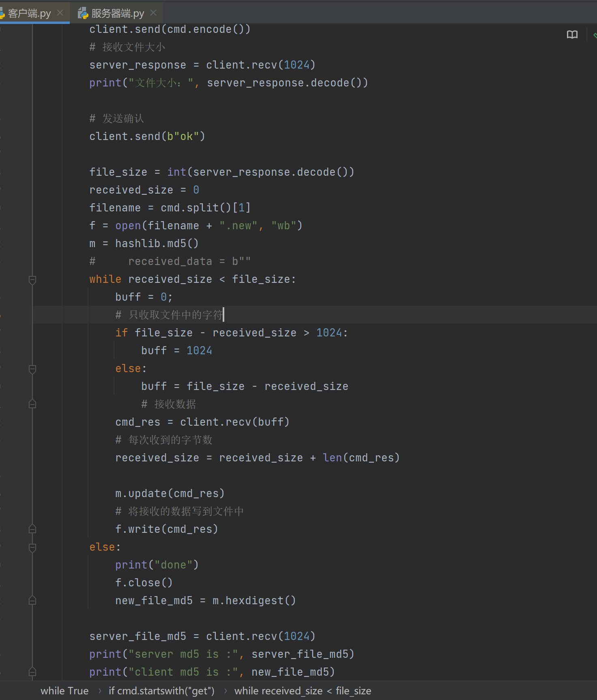The height and width of the screenshot is (700, 597).
Task: Click the open(filename + ".new") line
Action: 195,226
